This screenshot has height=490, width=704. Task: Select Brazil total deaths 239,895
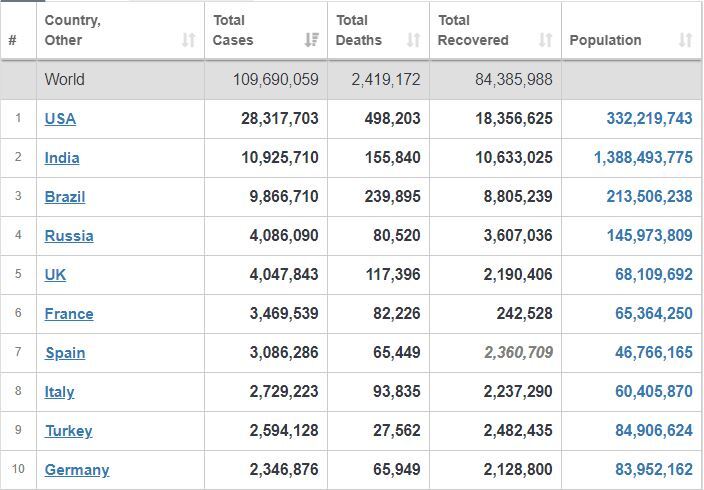coord(392,197)
